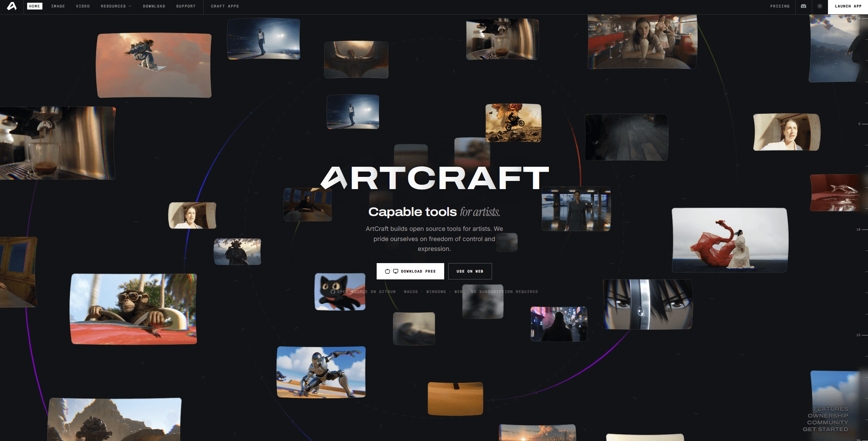This screenshot has height=441, width=868.
Task: Go to the Pricing page link
Action: coord(780,6)
